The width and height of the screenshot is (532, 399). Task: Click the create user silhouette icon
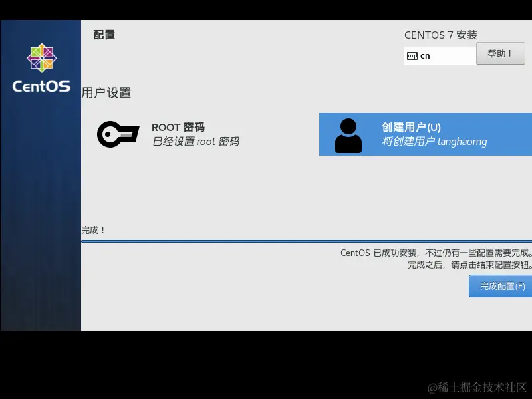pyautogui.click(x=348, y=136)
